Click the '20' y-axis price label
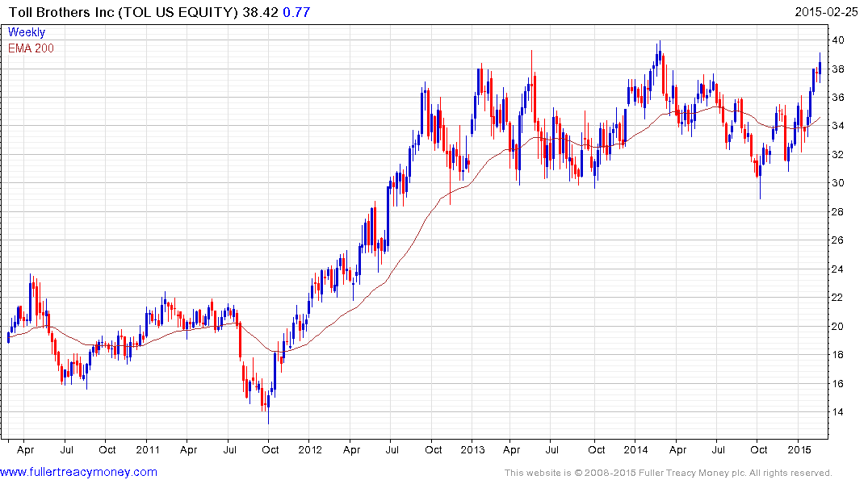 (x=838, y=327)
